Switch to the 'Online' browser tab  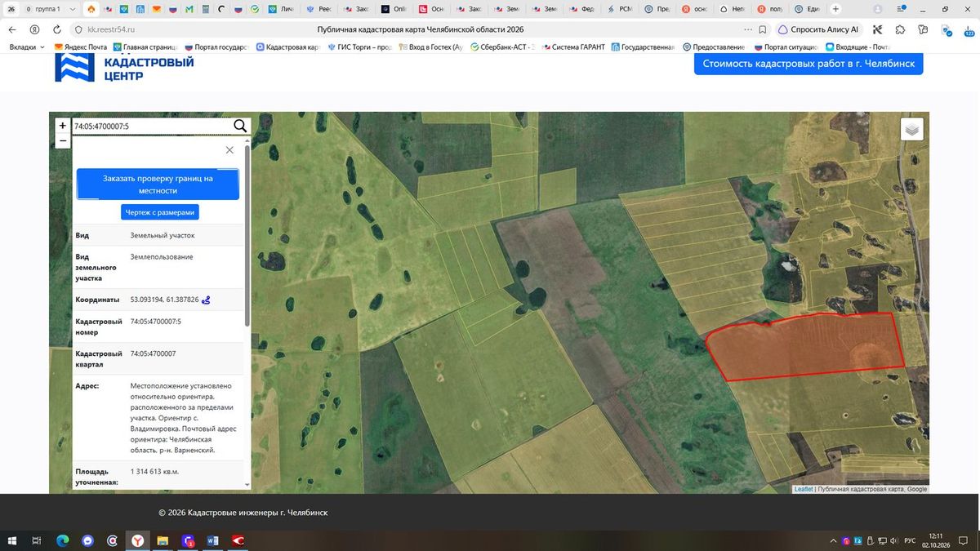coord(394,9)
